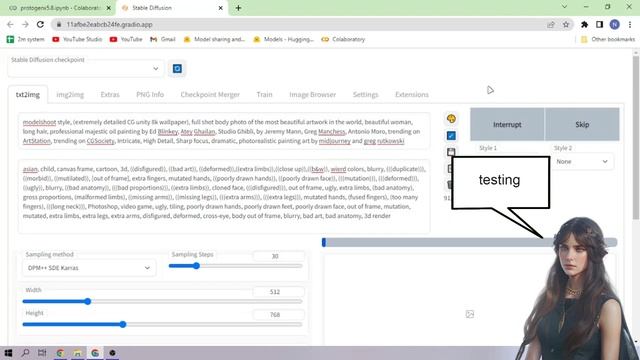Screen dimensions: 640x360
Task: Switch to Extras tab
Action: click(110, 95)
